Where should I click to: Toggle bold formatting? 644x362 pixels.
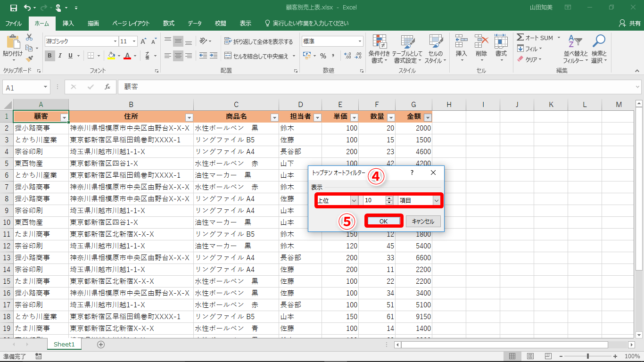[50, 56]
